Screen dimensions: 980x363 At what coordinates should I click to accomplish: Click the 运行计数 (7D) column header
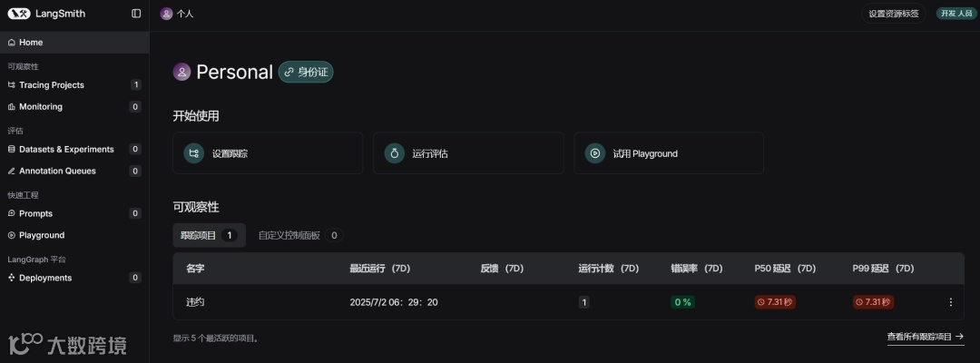pyautogui.click(x=609, y=269)
